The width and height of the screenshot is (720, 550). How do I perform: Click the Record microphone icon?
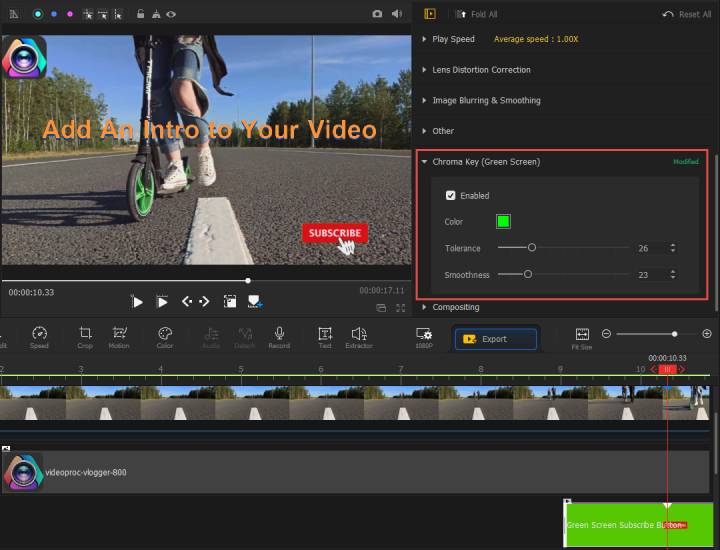(279, 337)
